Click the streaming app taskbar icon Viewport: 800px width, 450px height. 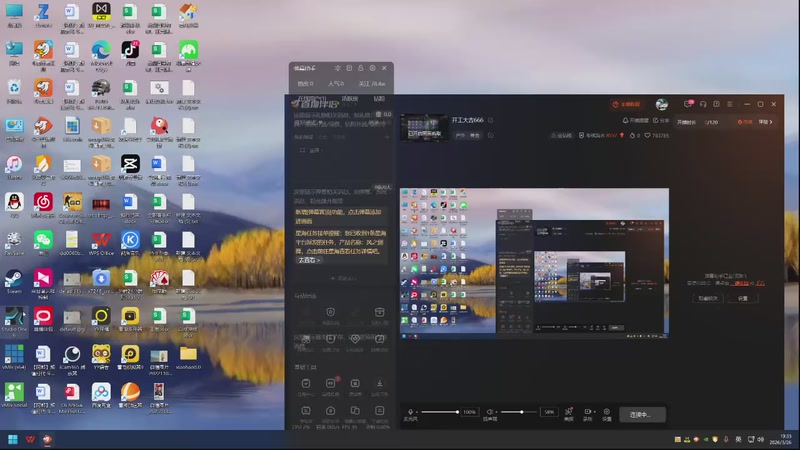47,439
